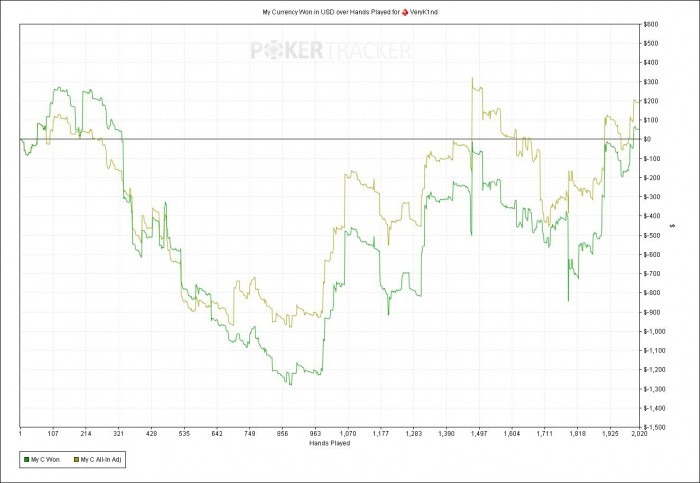Click the $200 y-axis label
Viewport: 700px width, 483px height.
pos(650,101)
